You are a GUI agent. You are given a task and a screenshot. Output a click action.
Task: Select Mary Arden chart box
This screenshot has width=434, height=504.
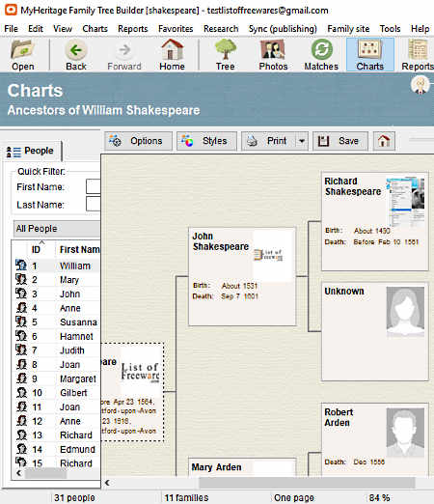(242, 467)
